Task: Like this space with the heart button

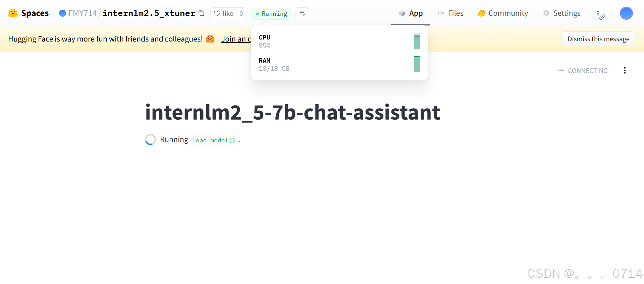Action: 224,13
